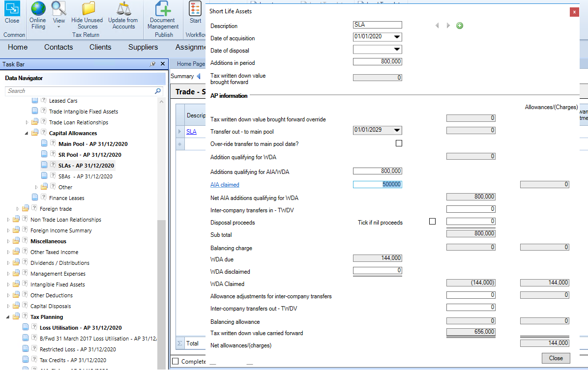Open Transfer out to main pool date dropdown

(397, 130)
